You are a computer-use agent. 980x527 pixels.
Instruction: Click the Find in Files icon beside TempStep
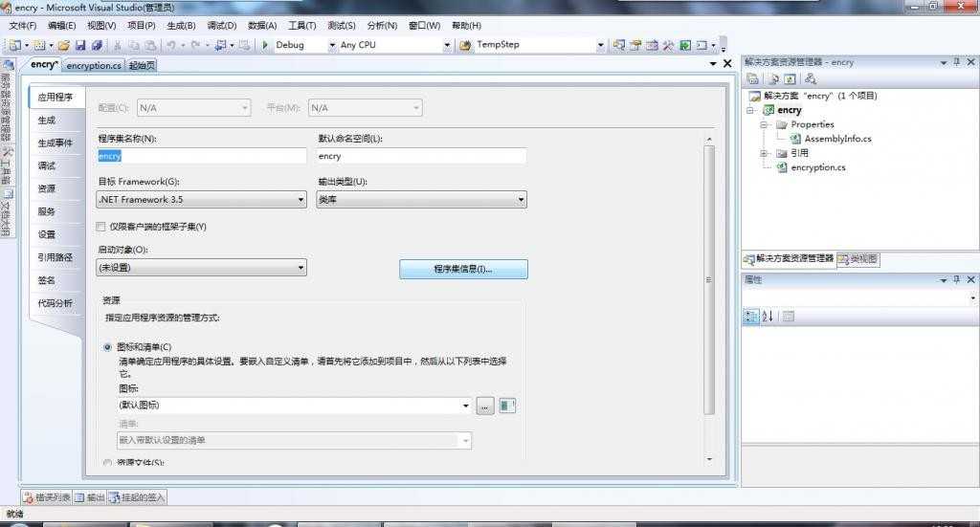point(465,45)
